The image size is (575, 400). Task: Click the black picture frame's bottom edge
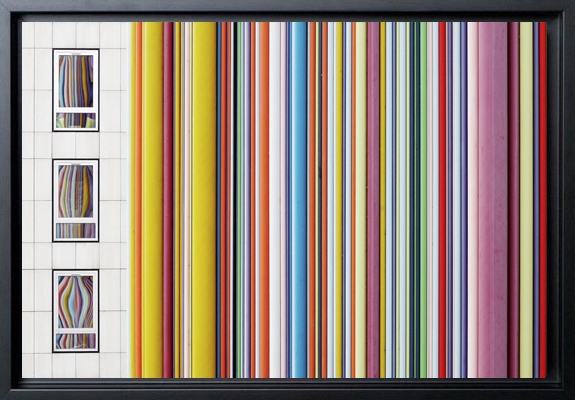coord(288,389)
